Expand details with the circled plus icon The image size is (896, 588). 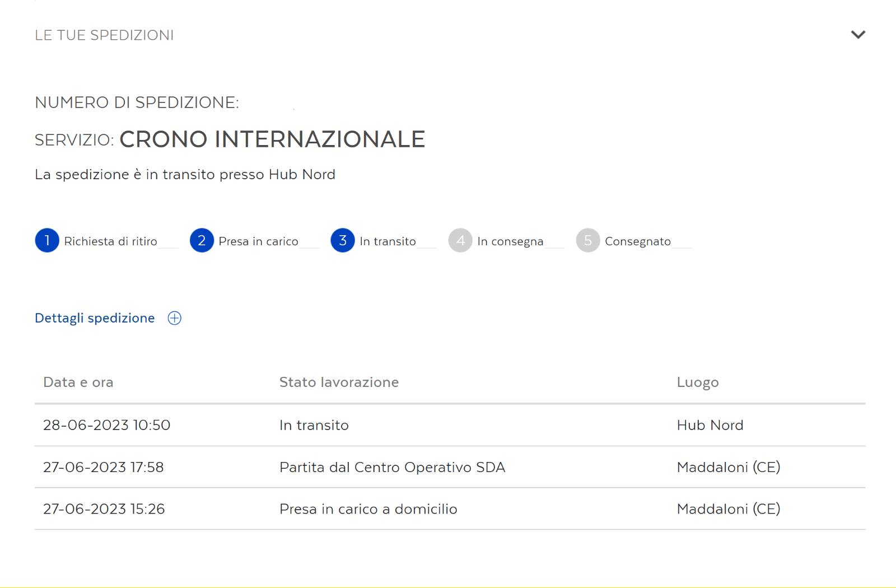point(175,318)
